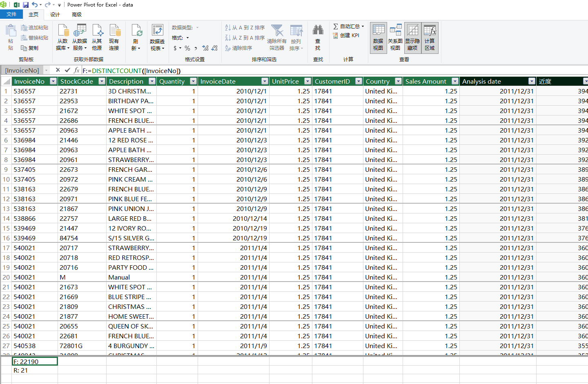This screenshot has width=588, height=384.
Task: Open quick access toolbar customize arrow
Action: click(59, 5)
